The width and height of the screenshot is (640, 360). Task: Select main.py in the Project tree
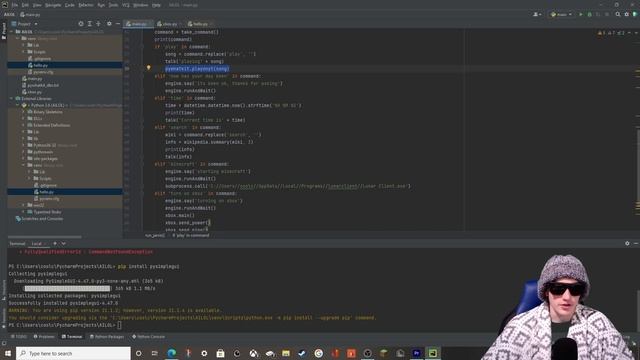(x=32, y=78)
